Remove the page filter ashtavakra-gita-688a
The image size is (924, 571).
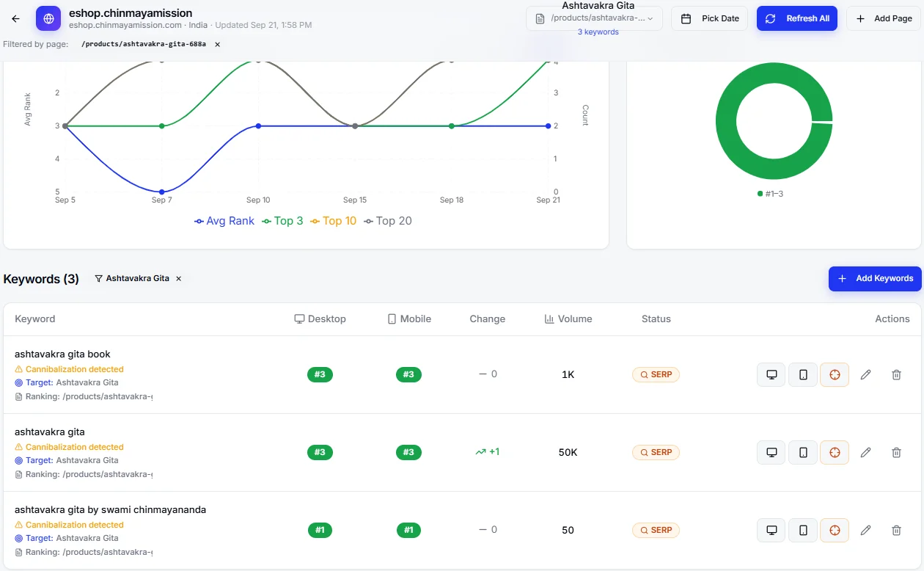[217, 44]
